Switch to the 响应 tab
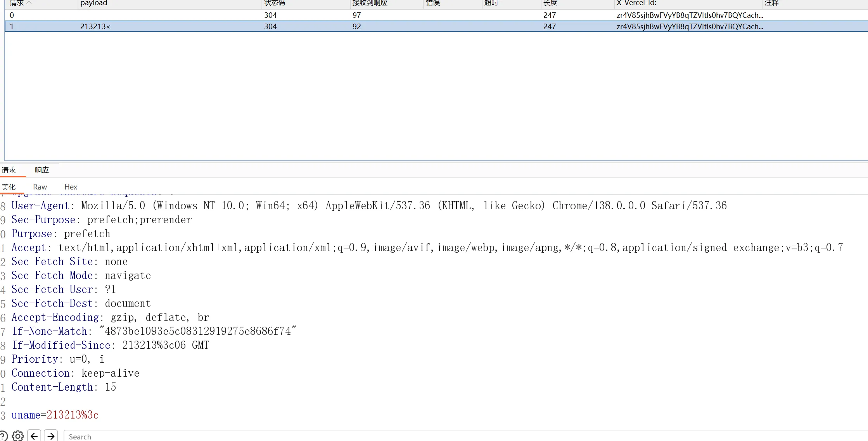The height and width of the screenshot is (441, 868). (41, 170)
